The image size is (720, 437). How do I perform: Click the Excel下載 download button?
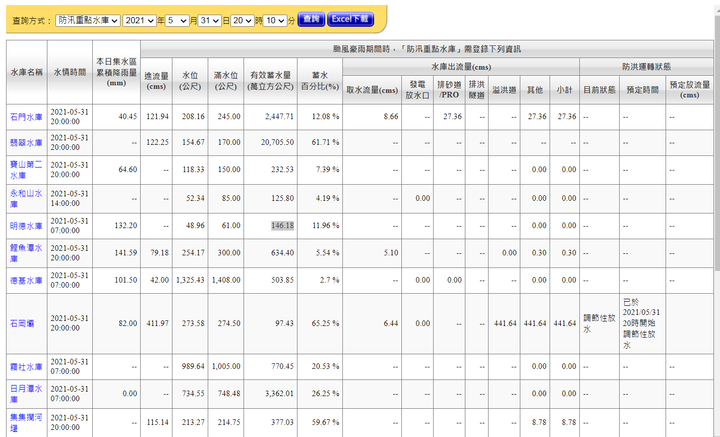tap(350, 19)
